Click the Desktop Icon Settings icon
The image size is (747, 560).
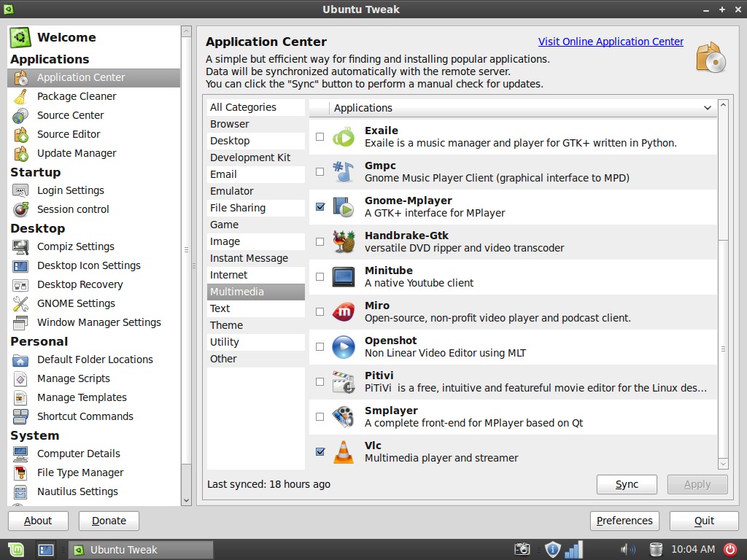point(20,265)
